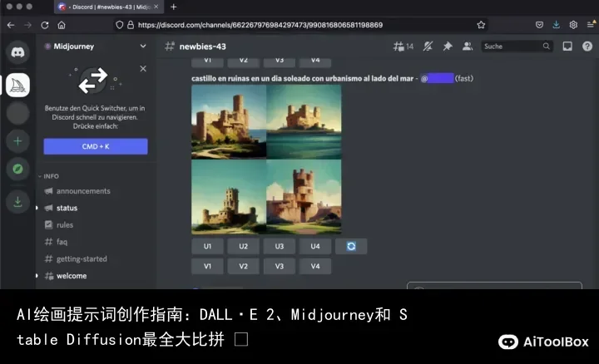Click the re-roll refresh button
This screenshot has height=364, width=599.
point(351,246)
